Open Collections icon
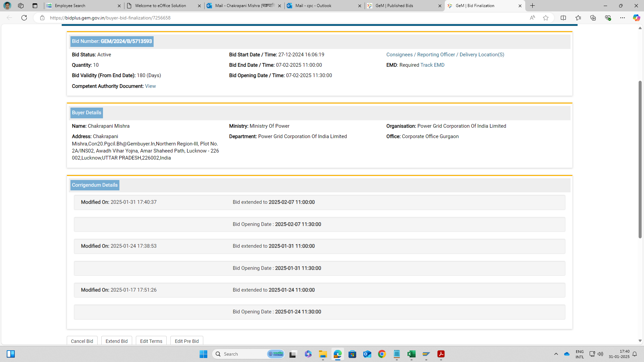The width and height of the screenshot is (644, 362). coord(593,18)
